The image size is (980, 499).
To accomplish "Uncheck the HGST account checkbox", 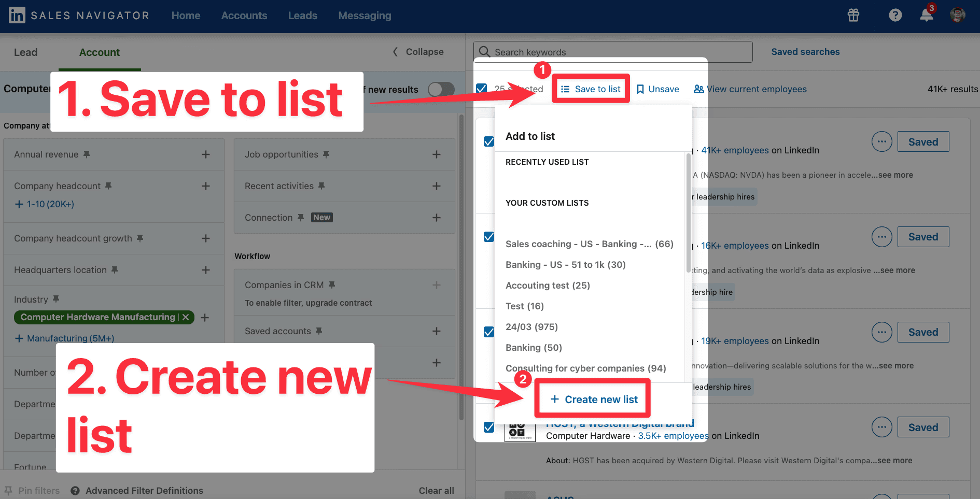I will click(x=488, y=427).
